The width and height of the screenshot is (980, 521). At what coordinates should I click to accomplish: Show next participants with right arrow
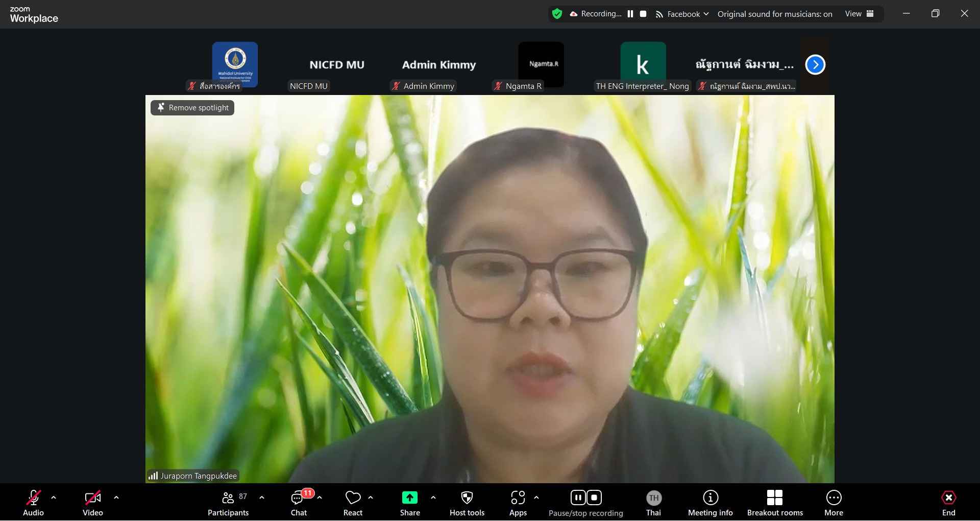click(815, 65)
